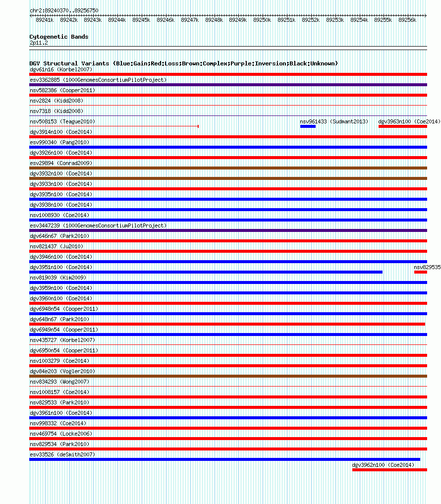Open the nsv2824 (Kidd2008) variant
The width and height of the screenshot is (441, 504).
click(56, 101)
